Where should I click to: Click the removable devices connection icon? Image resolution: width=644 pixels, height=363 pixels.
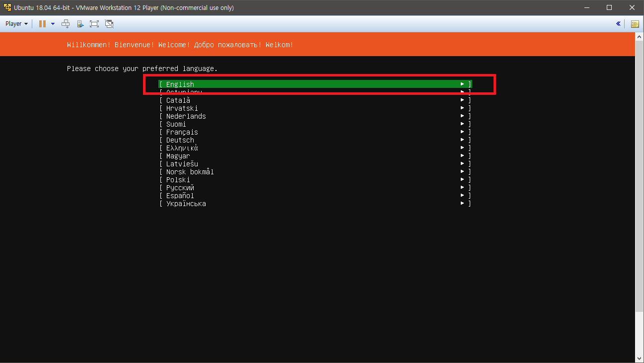point(80,23)
